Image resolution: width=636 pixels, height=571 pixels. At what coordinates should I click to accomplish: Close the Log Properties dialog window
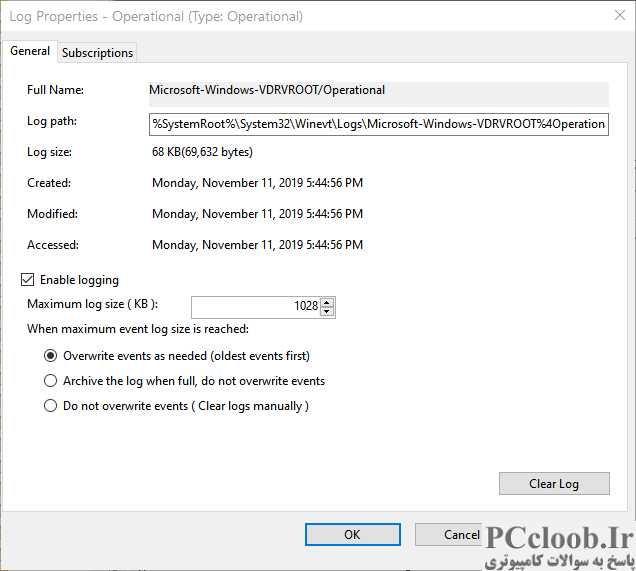(x=619, y=16)
